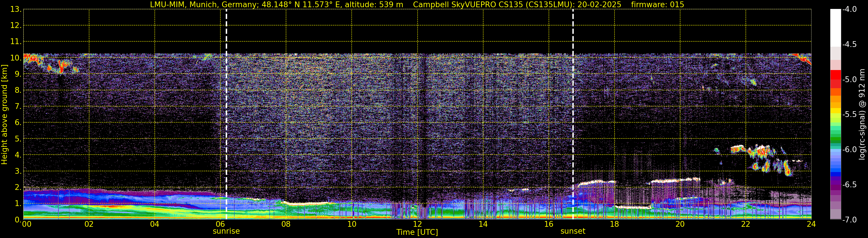The width and height of the screenshot is (868, 238).
Task: Click the blue segment of the colorbar near -6.3
Action: [x=836, y=170]
